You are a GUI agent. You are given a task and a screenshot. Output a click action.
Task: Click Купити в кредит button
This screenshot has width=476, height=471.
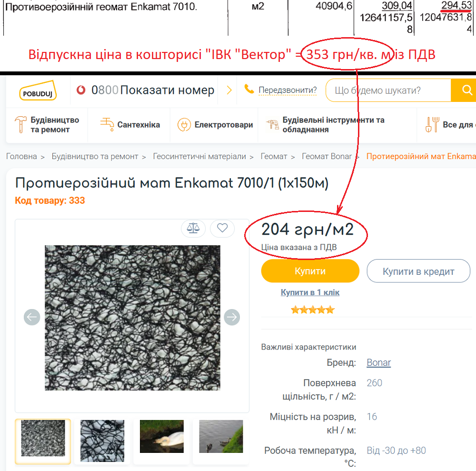point(418,271)
